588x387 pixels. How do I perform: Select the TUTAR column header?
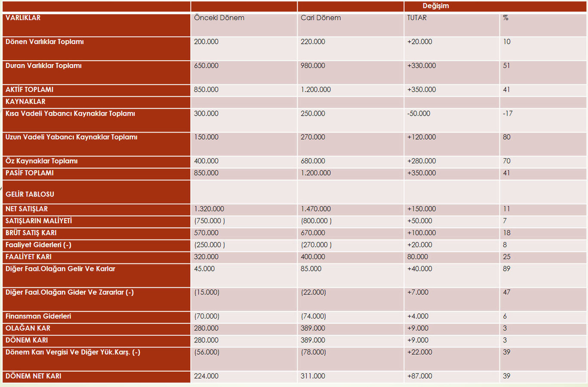[417, 18]
